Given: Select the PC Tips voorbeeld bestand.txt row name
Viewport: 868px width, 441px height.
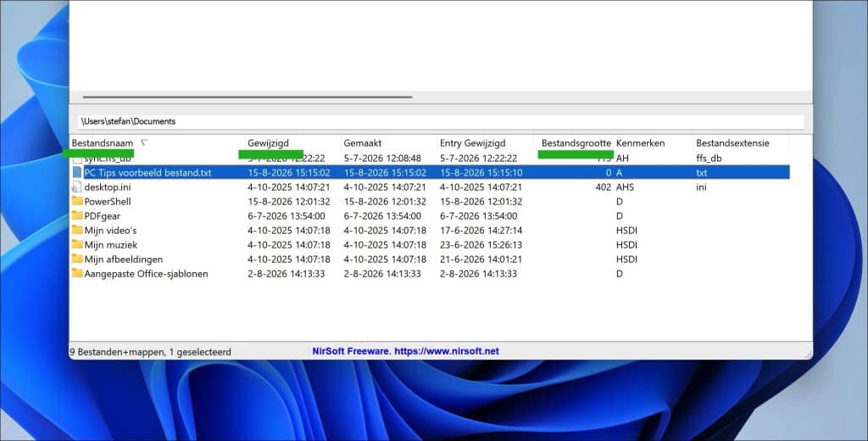Looking at the screenshot, I should tap(147, 173).
